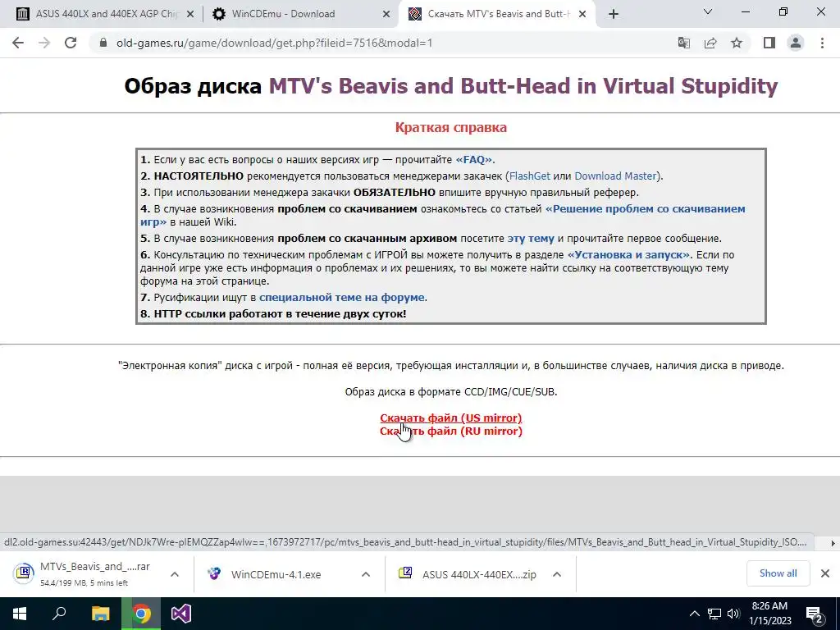Click Chrome icon in taskbar

(141, 614)
